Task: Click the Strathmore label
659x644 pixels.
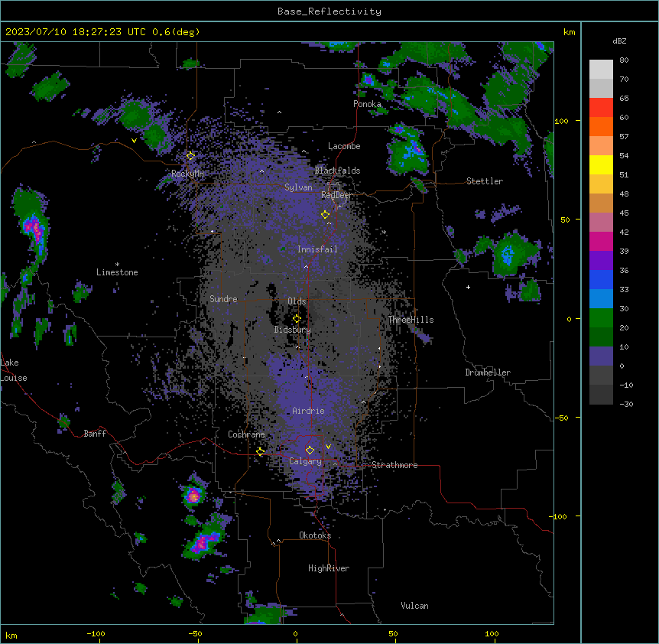Action: click(394, 465)
